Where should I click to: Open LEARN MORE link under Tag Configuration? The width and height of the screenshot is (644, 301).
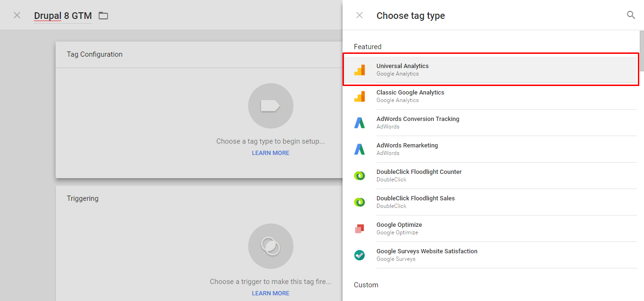pyautogui.click(x=271, y=153)
